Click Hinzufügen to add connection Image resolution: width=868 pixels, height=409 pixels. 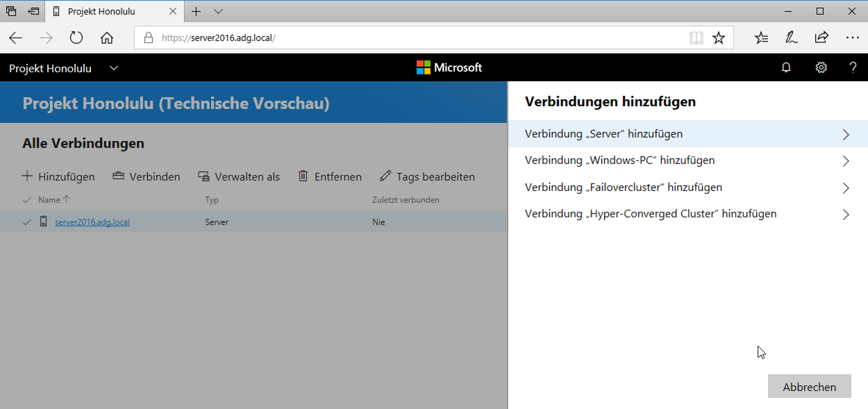[x=58, y=176]
